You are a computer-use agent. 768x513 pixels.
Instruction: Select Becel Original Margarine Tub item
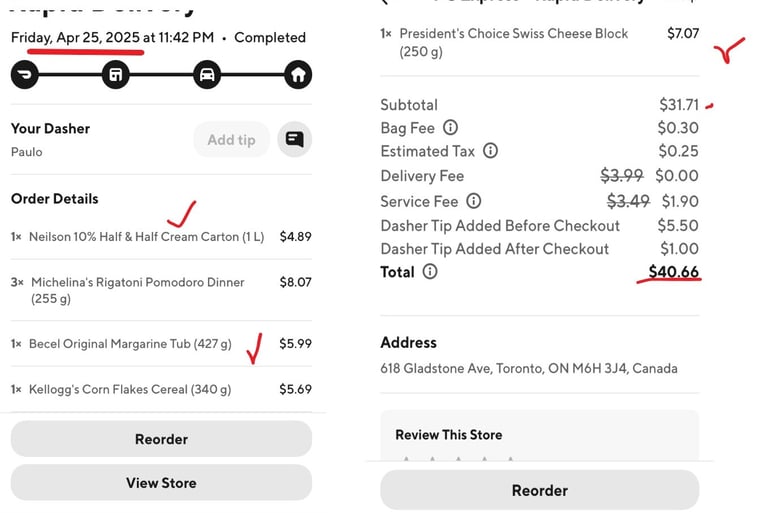pyautogui.click(x=161, y=343)
